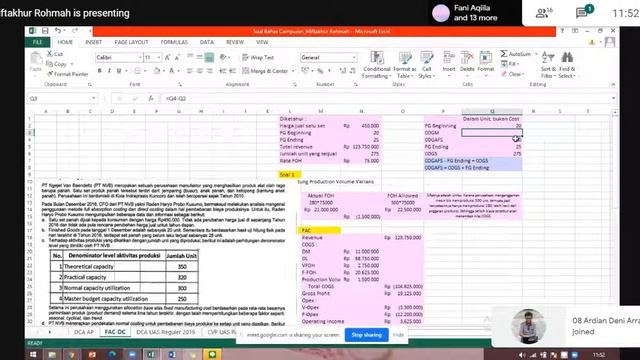Click the Windows Start button
This screenshot has height=360, width=640.
point(33,354)
